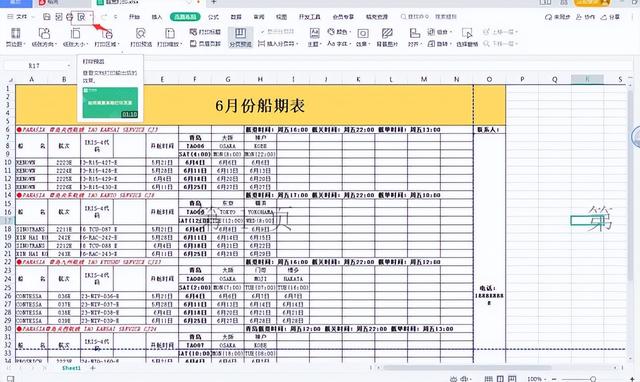This screenshot has height=382, width=640.
Task: Click Print Preview (打印预览) ribbon button
Action: (141, 38)
